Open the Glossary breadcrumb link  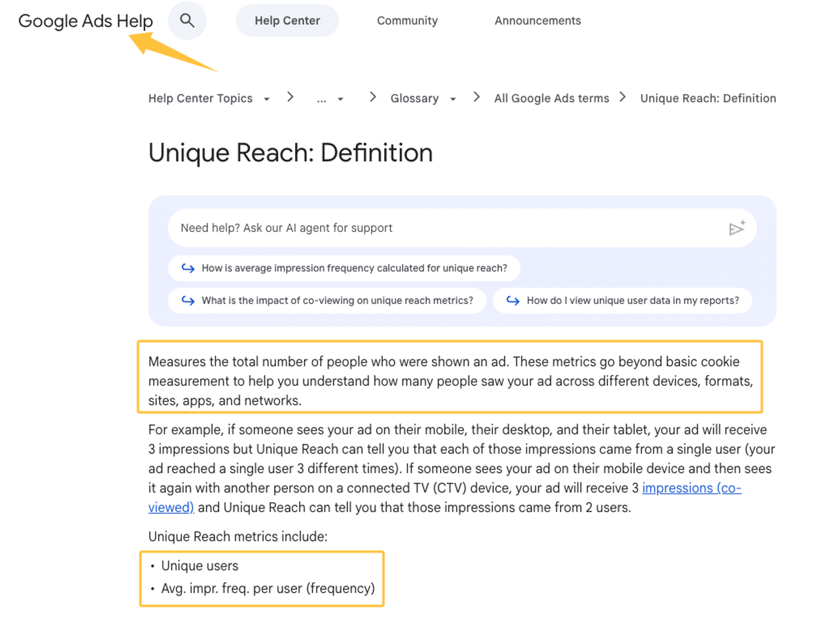414,98
